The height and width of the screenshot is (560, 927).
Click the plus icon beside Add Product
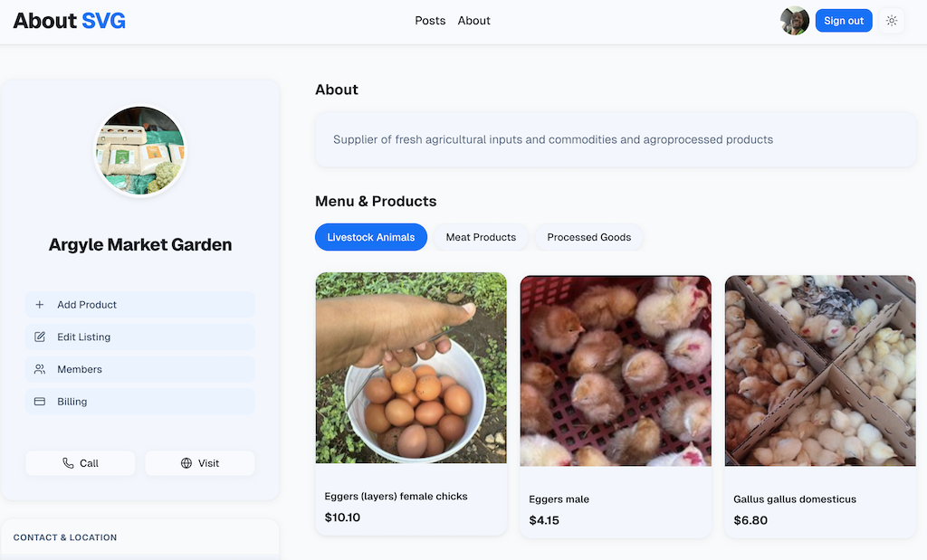(x=39, y=305)
